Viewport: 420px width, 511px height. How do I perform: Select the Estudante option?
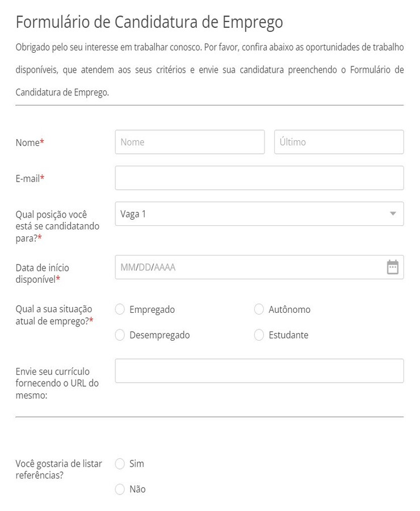coord(259,335)
